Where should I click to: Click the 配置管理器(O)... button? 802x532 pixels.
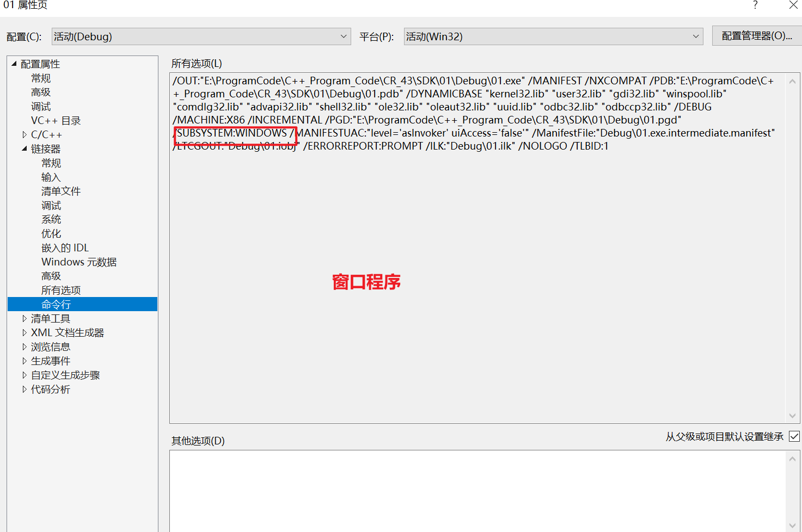(757, 36)
